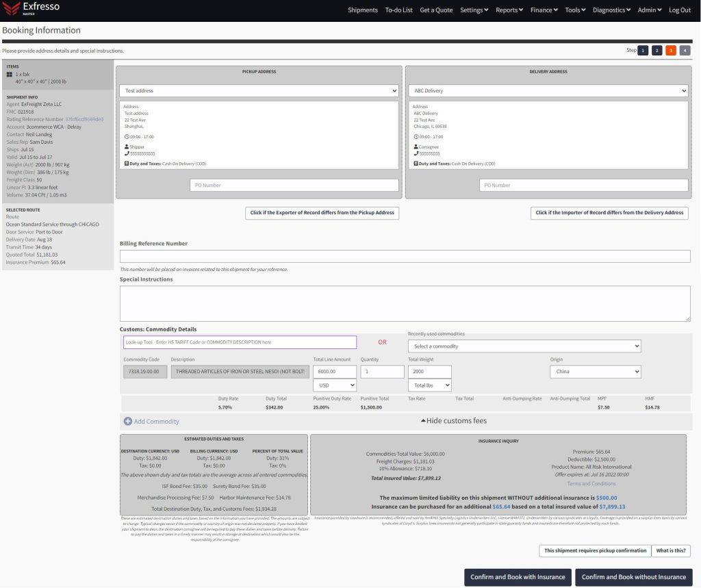Go to step 1 of booking
Image resolution: width=701 pixels, height=588 pixels.
coord(642,51)
